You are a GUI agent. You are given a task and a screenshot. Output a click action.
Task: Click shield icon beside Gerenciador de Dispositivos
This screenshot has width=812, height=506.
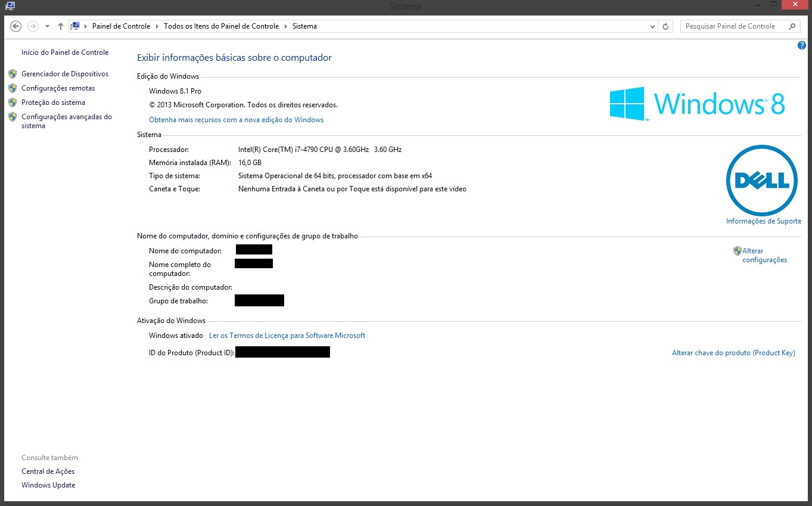coord(13,74)
